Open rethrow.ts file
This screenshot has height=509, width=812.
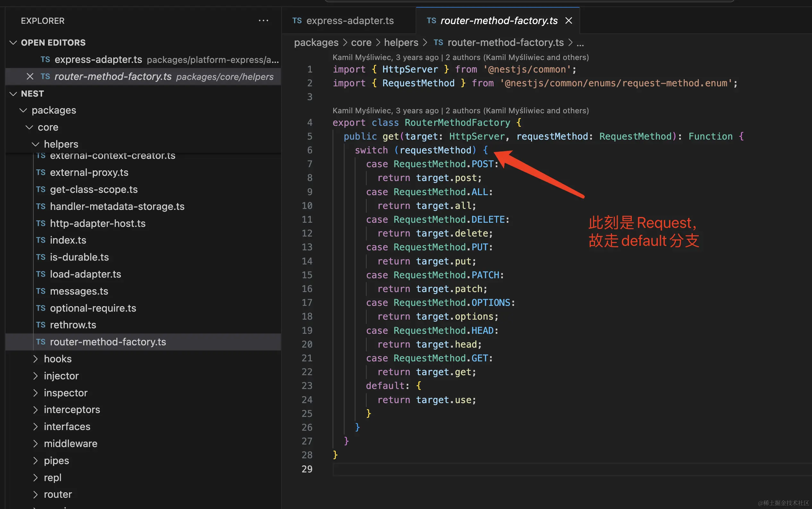point(143,325)
